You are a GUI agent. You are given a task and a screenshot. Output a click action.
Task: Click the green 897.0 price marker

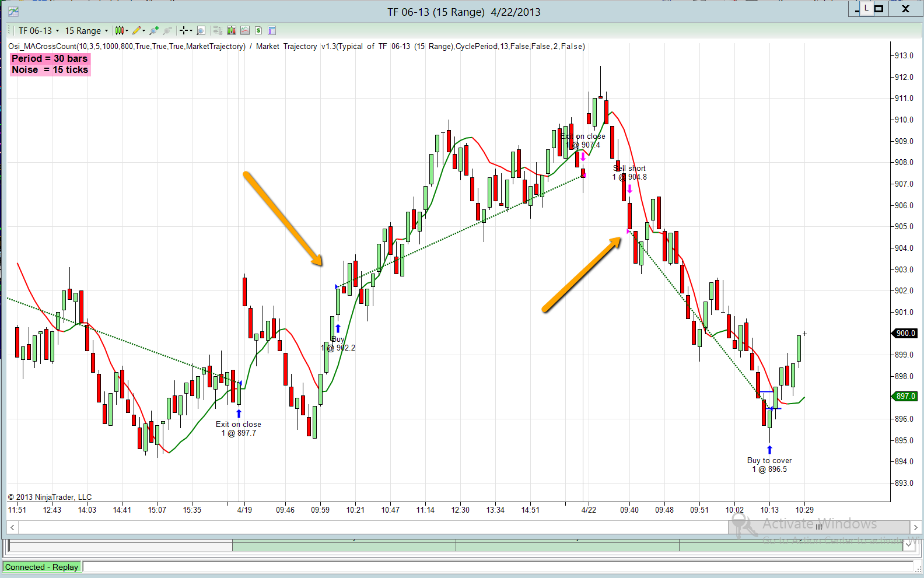905,396
